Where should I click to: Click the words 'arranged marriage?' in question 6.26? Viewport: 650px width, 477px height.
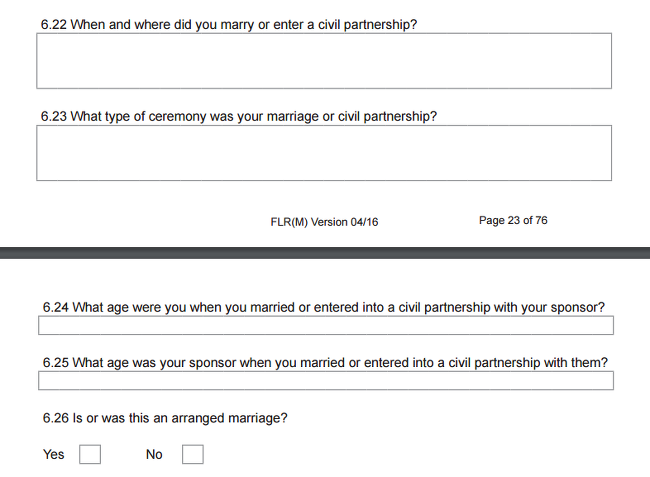coord(229,418)
